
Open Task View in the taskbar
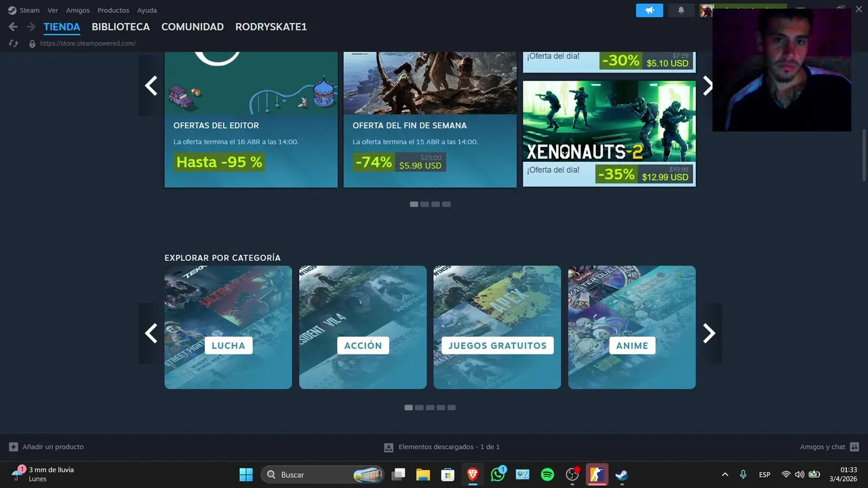399,474
